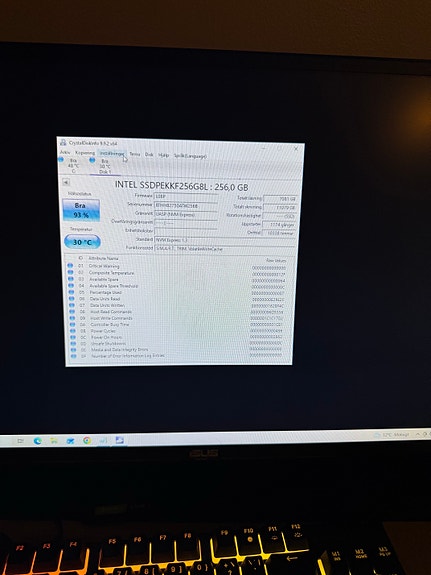Image resolution: width=431 pixels, height=575 pixels.
Task: Click the status icon for Power On Hours
Action: point(73,337)
